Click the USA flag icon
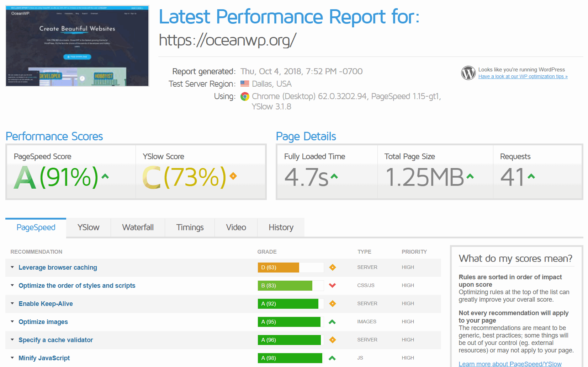The height and width of the screenshot is (367, 588). point(245,84)
